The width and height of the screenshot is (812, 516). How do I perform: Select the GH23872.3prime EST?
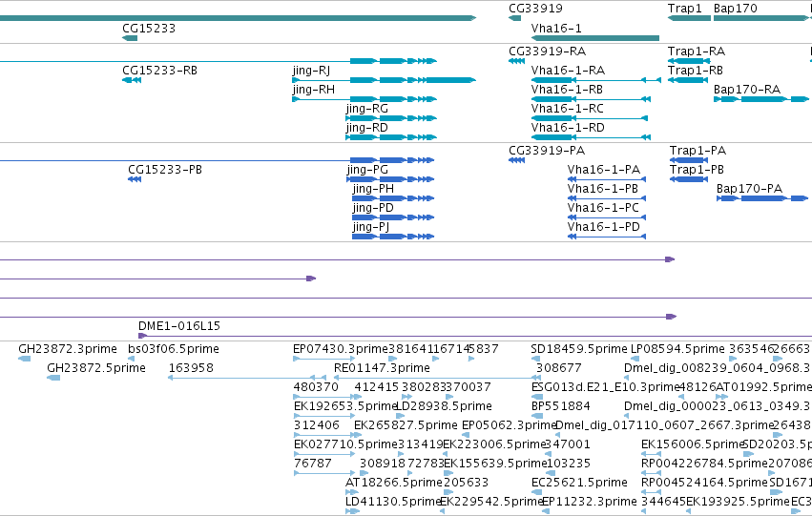[68, 349]
